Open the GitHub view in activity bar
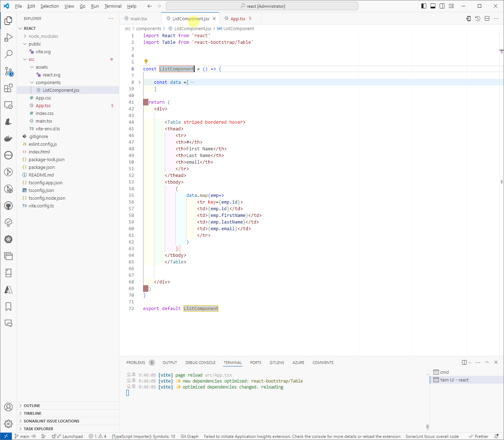Screen dimensions: 504x440 [x=8, y=206]
